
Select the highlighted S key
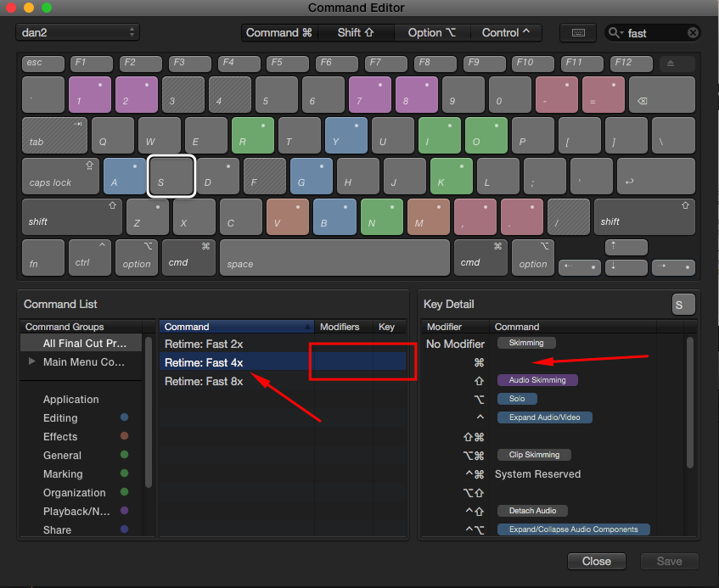click(x=171, y=176)
